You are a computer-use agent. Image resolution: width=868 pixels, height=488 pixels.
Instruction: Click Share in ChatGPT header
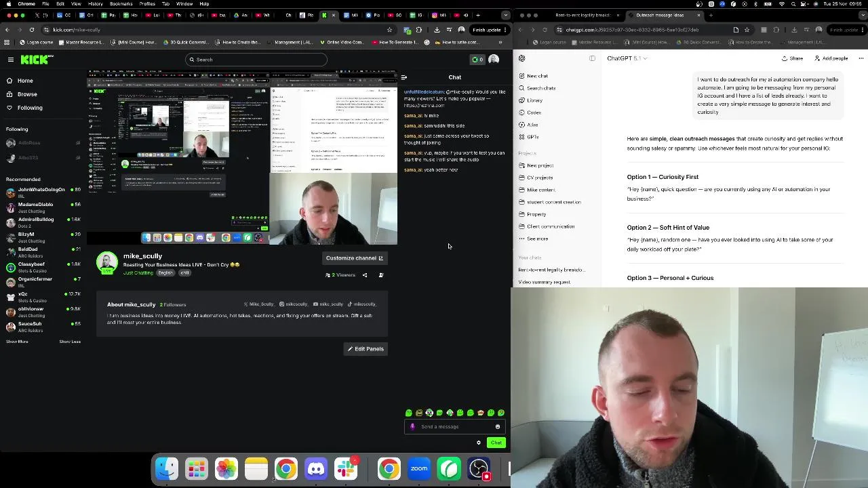point(792,58)
